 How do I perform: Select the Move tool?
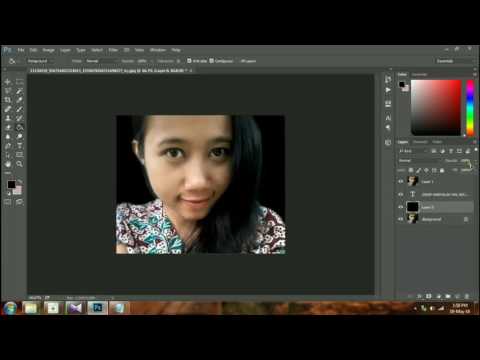pyautogui.click(x=7, y=82)
